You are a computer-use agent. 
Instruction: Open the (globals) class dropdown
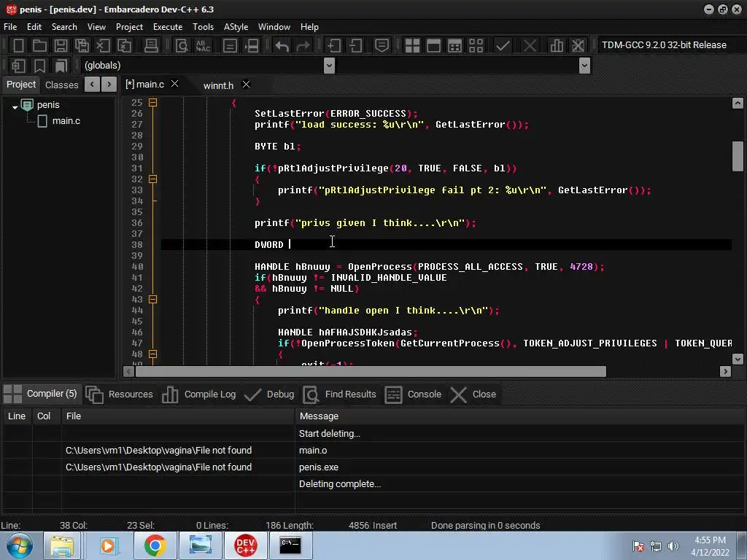329,66
